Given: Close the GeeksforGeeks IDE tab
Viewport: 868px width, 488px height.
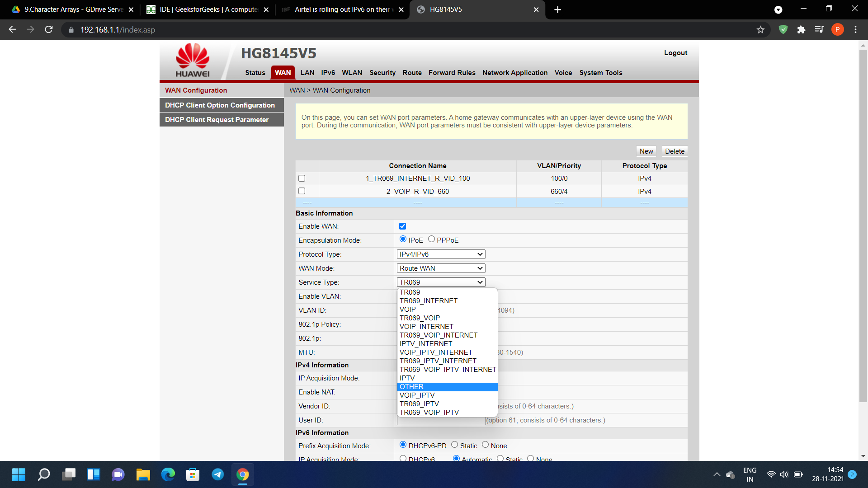Looking at the screenshot, I should (x=266, y=9).
